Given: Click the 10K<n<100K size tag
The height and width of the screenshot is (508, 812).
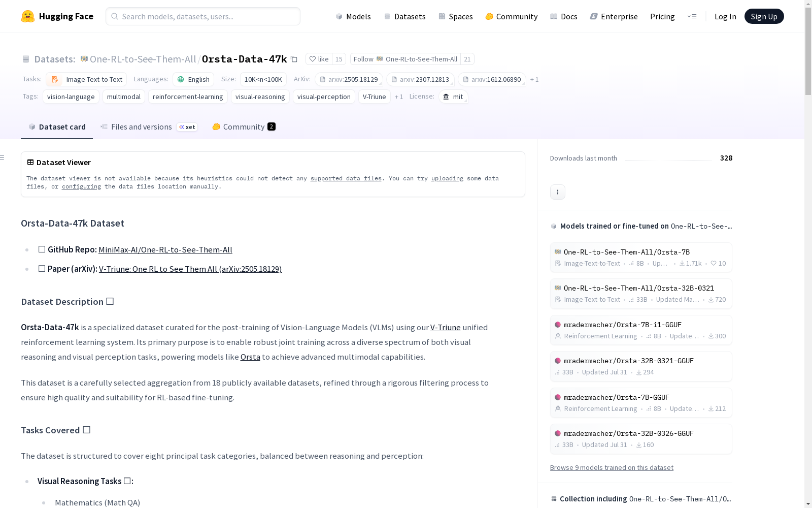Looking at the screenshot, I should (263, 79).
